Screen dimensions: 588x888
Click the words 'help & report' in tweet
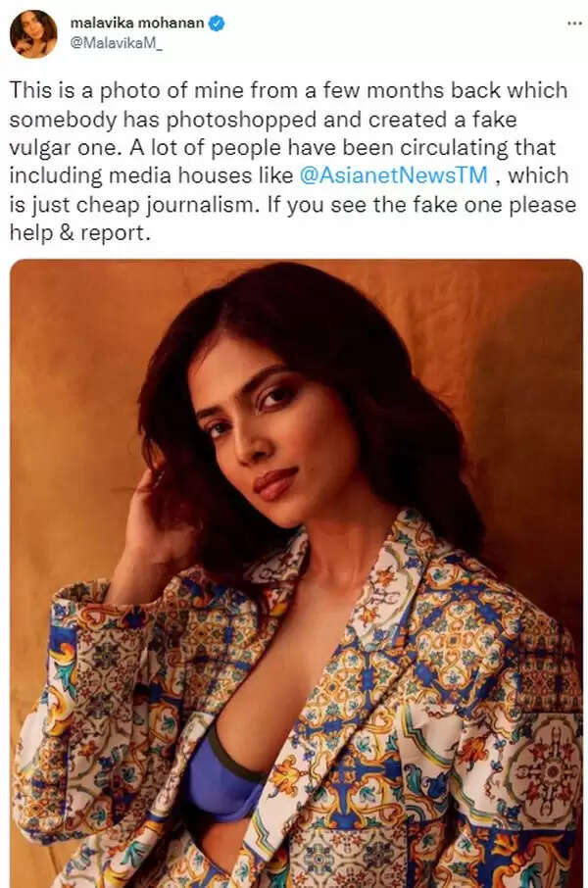click(80, 232)
